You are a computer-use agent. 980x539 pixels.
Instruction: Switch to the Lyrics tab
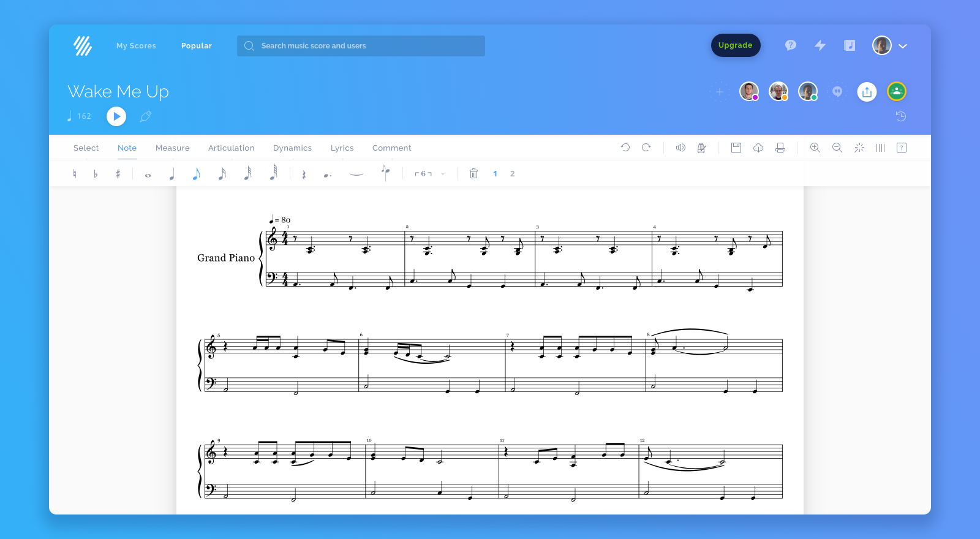tap(342, 148)
